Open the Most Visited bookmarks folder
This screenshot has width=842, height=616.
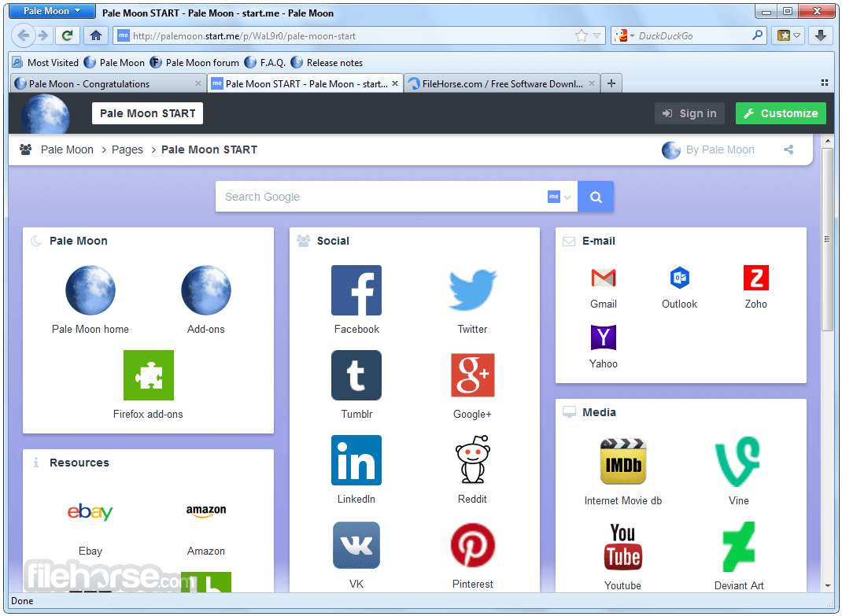pos(46,63)
